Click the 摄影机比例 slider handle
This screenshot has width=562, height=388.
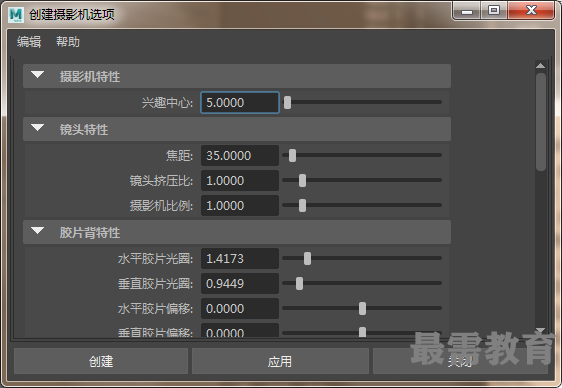click(x=303, y=206)
